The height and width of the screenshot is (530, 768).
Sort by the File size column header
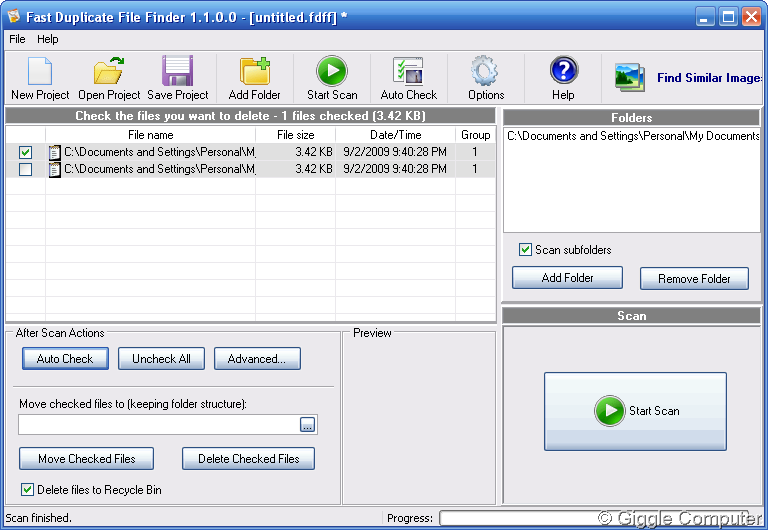pos(295,135)
